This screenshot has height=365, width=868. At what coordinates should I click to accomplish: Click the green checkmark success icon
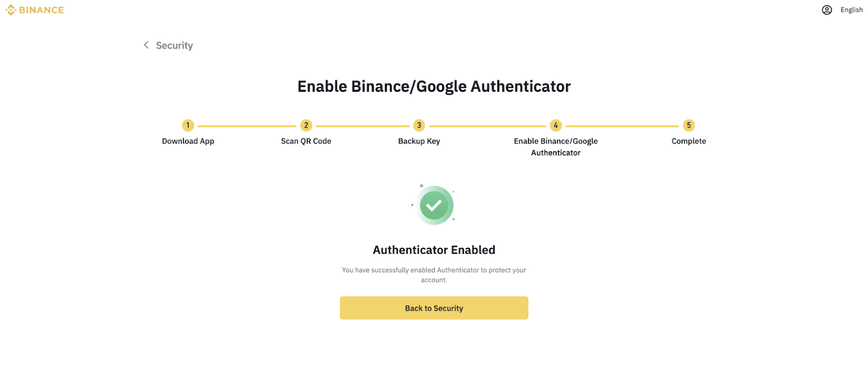click(x=433, y=205)
